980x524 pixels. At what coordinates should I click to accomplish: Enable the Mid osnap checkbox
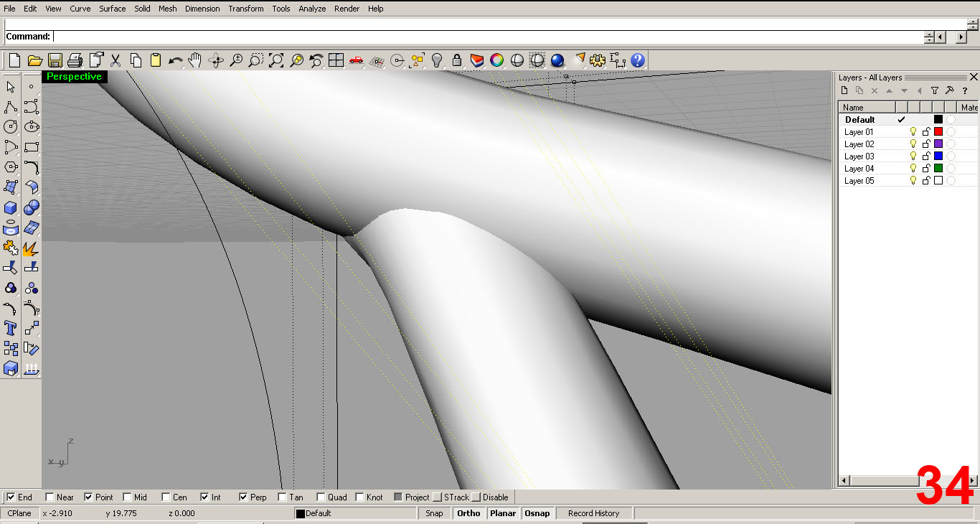[127, 497]
